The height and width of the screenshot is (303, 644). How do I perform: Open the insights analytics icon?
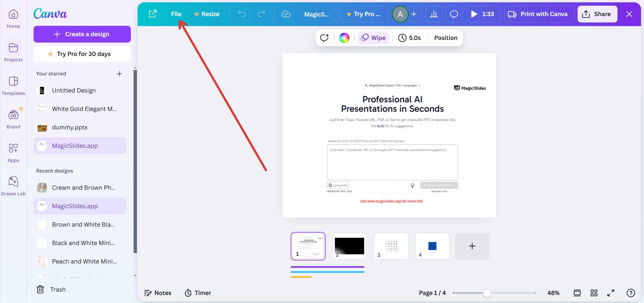coord(434,14)
